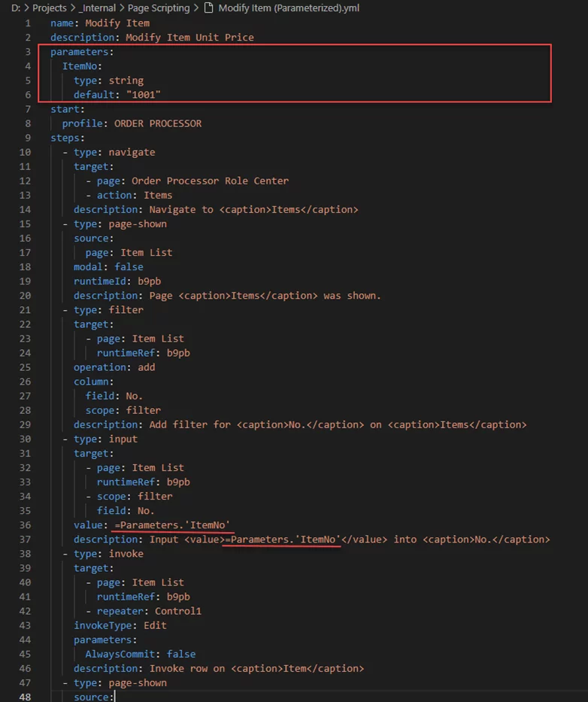Click the 'modal: false' value

point(128,266)
